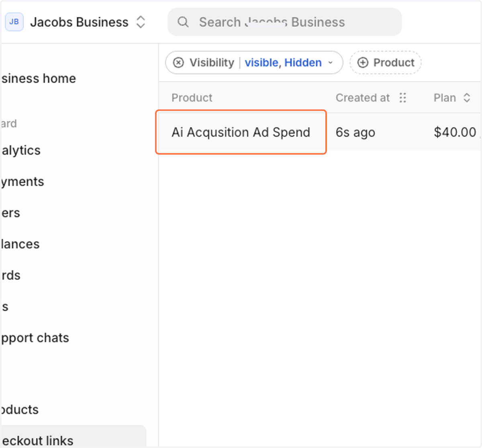
Task: Click the search magnifier icon
Action: coord(183,22)
